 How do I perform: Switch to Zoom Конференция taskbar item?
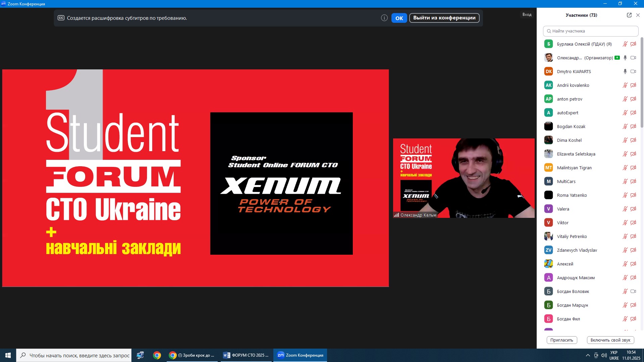click(x=300, y=355)
